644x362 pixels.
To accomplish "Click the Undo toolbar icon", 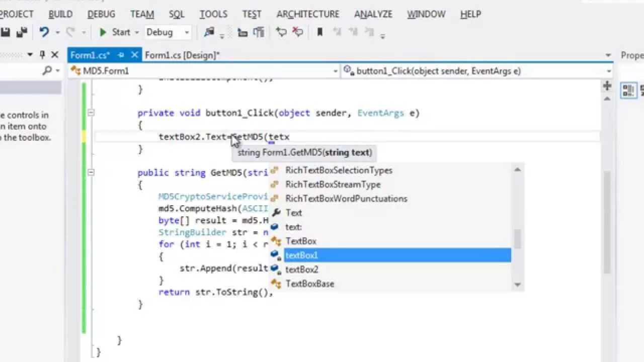I will click(x=44, y=32).
